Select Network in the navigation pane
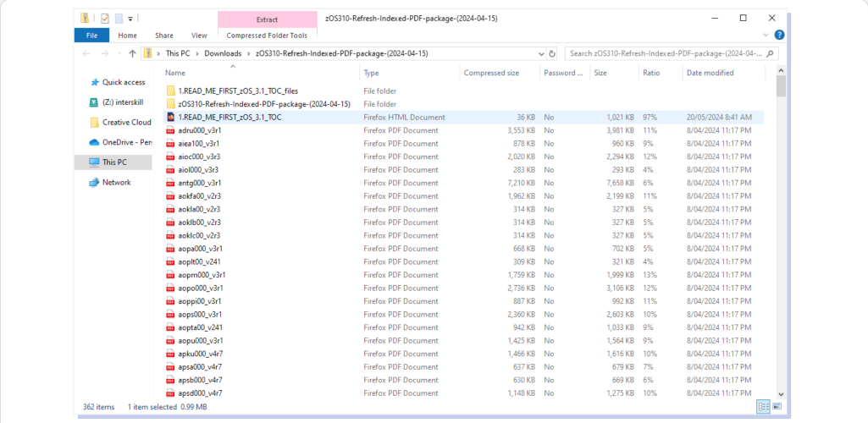868x423 pixels. [x=116, y=182]
